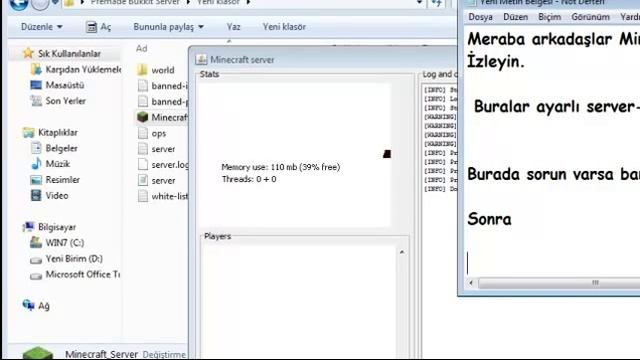Open Görünüm menu in Notepad
The width and height of the screenshot is (640, 360).
pyautogui.click(x=590, y=17)
